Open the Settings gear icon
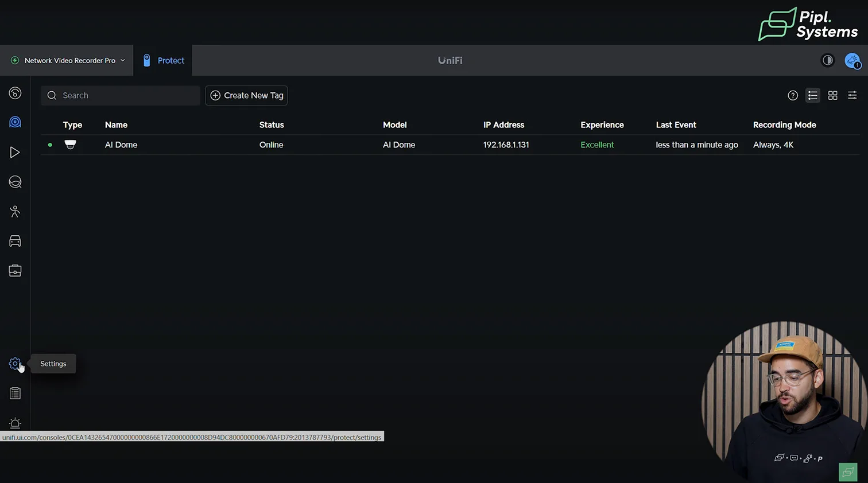868x483 pixels. [x=15, y=364]
